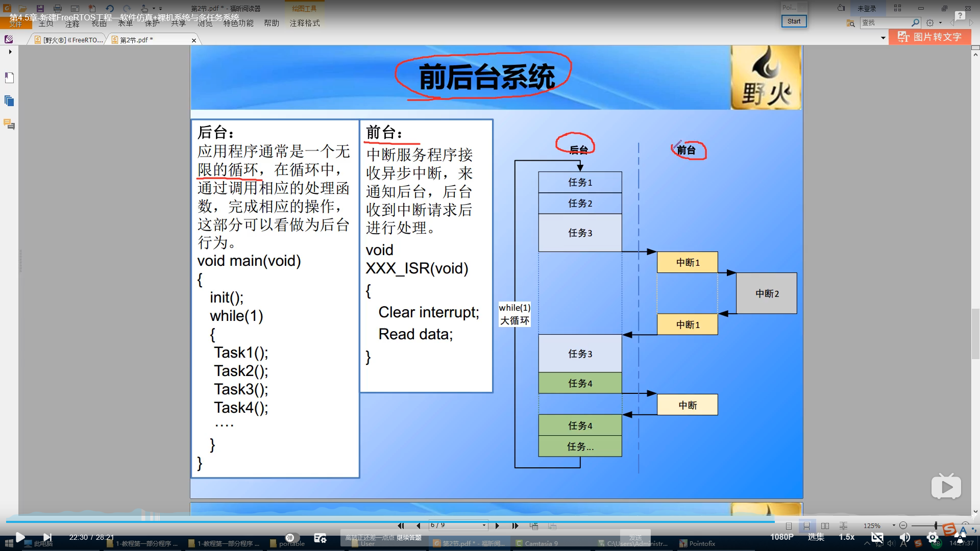Open the comments panel in left sidebar
The height and width of the screenshot is (551, 980).
(9, 124)
